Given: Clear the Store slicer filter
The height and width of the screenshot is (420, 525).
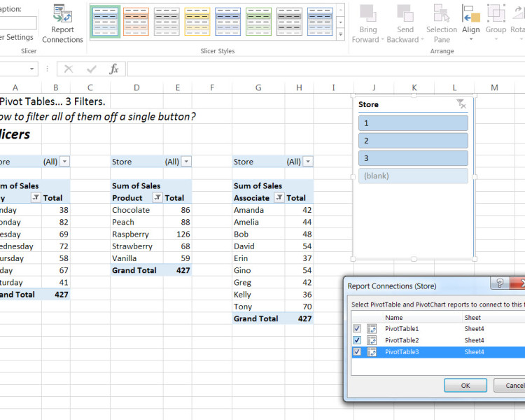Looking at the screenshot, I should click(461, 104).
